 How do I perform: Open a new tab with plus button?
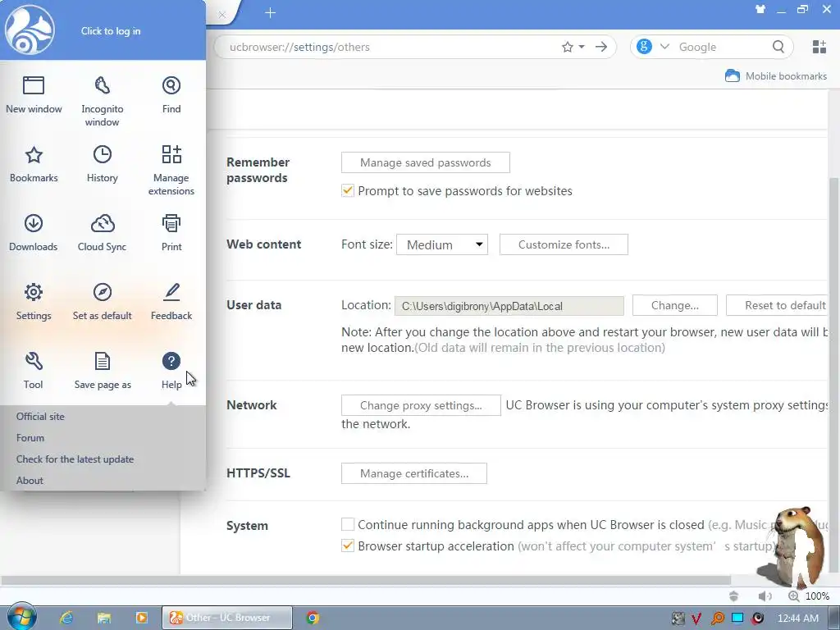pyautogui.click(x=271, y=13)
